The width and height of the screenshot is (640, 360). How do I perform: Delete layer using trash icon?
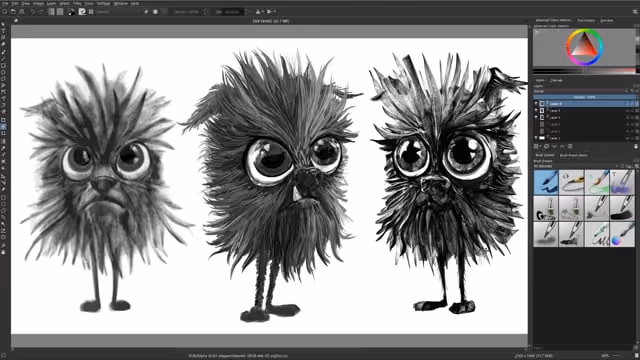[636, 146]
